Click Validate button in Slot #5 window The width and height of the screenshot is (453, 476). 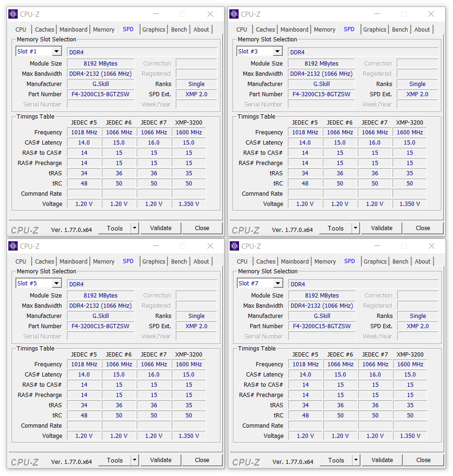161,460
